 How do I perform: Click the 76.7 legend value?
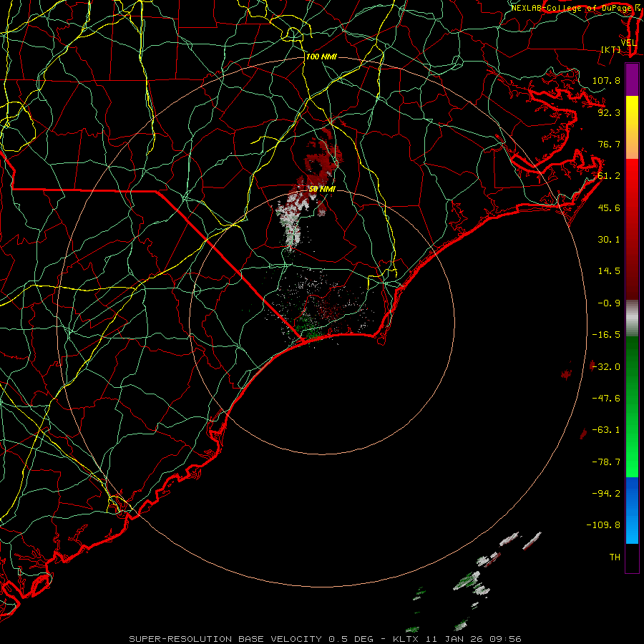click(x=609, y=144)
